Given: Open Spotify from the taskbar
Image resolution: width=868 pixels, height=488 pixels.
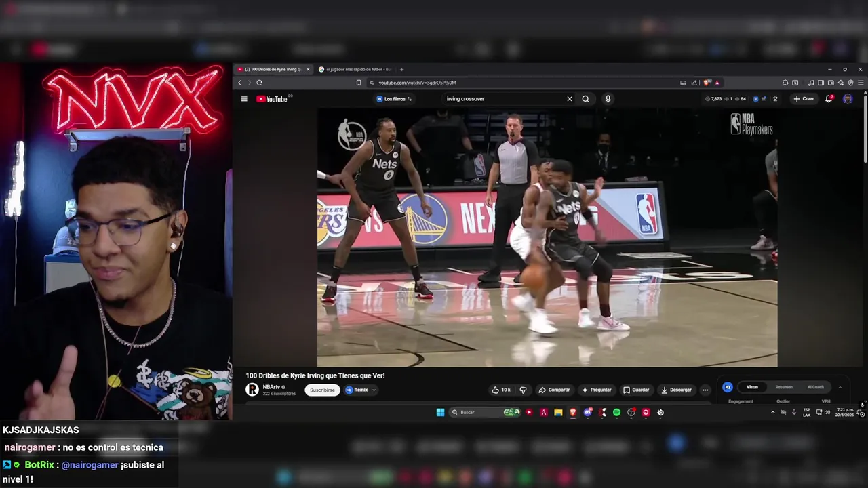Looking at the screenshot, I should (x=616, y=412).
